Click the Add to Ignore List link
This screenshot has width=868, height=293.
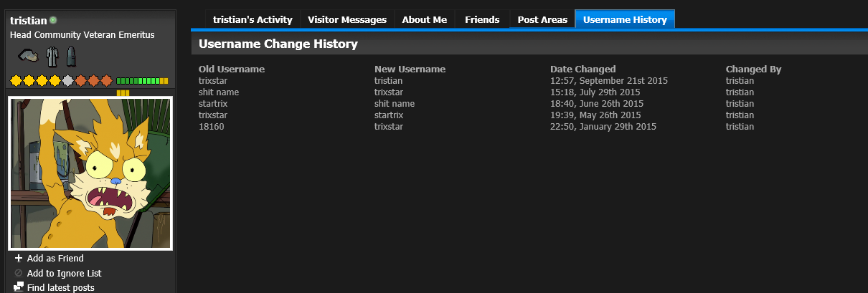click(64, 273)
